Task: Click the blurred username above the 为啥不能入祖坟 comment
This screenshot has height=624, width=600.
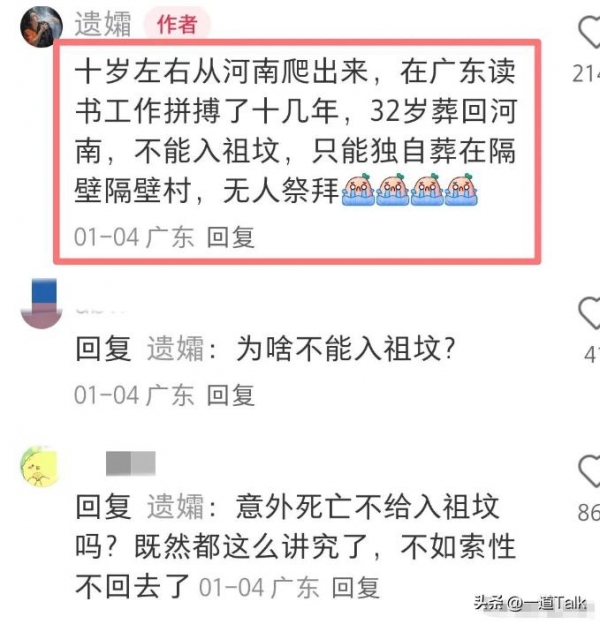Action: [x=100, y=310]
